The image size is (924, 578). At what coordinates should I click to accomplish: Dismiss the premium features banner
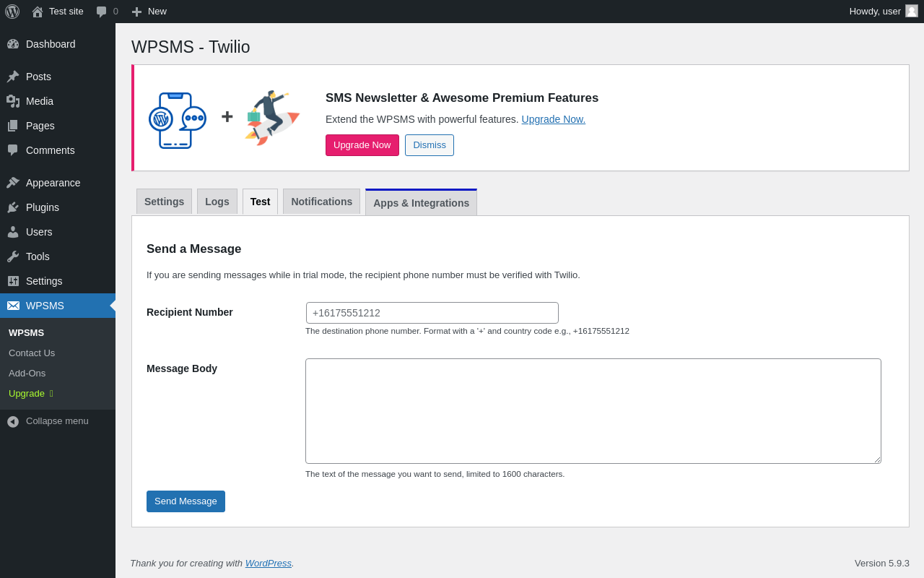(430, 145)
